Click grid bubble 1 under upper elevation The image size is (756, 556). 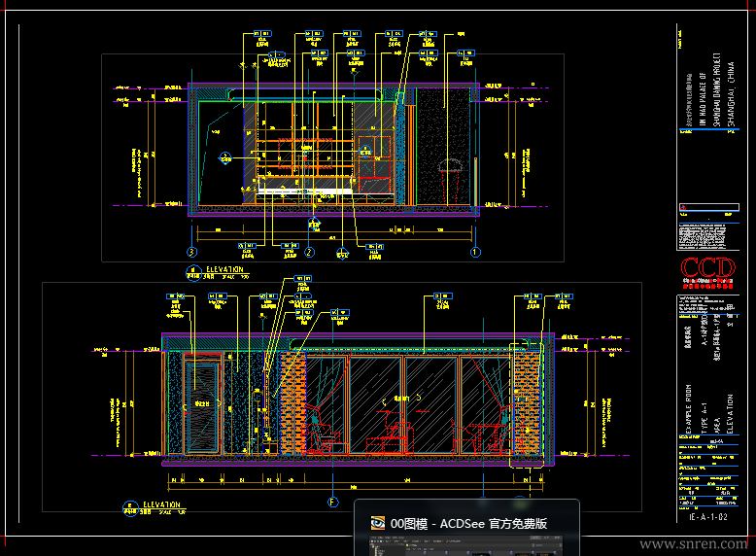pos(475,252)
